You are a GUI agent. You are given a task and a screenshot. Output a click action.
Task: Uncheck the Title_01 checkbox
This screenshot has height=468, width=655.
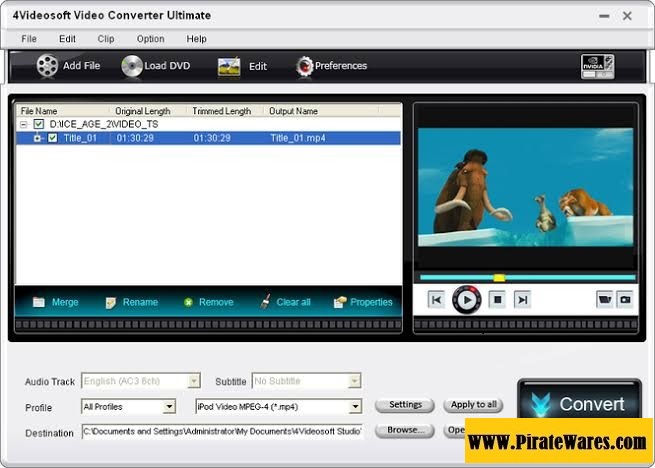coord(53,138)
